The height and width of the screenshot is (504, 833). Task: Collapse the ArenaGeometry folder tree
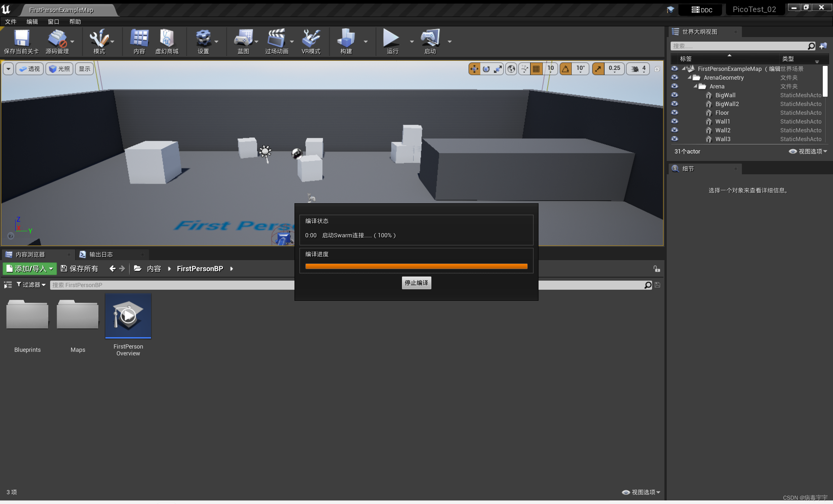pyautogui.click(x=690, y=77)
